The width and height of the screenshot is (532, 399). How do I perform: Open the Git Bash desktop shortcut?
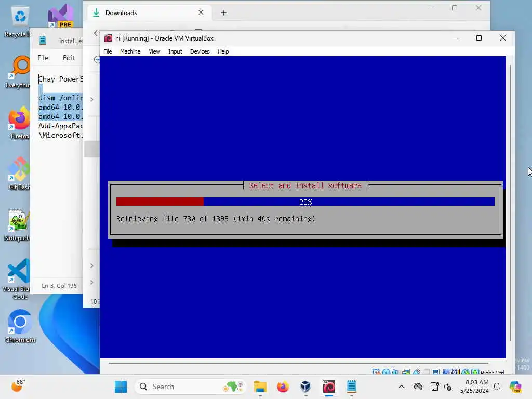pos(19,174)
